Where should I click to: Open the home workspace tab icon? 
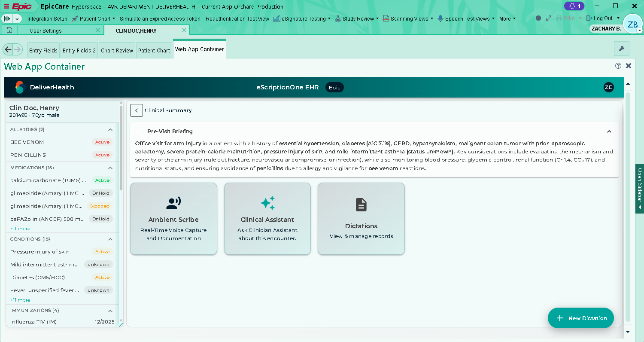click(x=9, y=30)
